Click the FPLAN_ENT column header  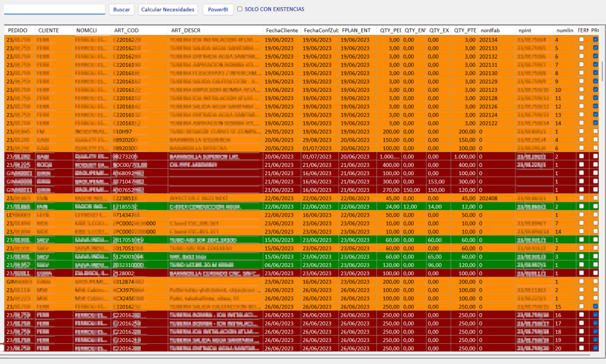click(356, 30)
